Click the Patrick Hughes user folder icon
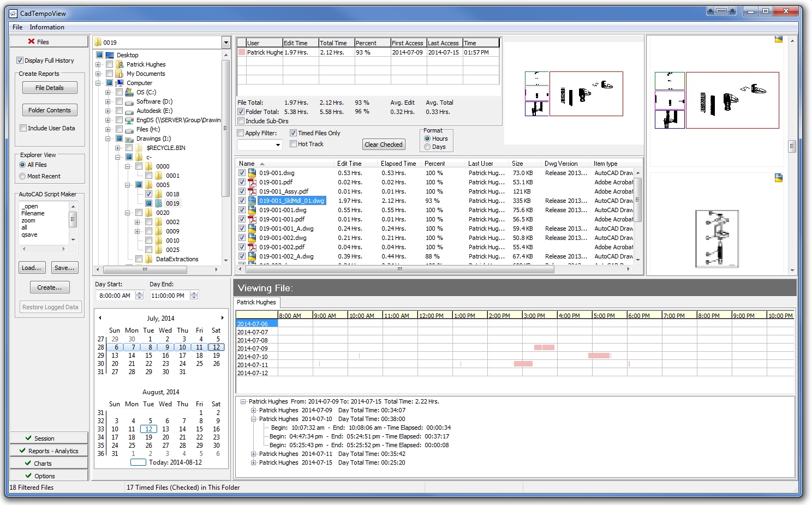The width and height of the screenshot is (812, 505). pyautogui.click(x=120, y=64)
